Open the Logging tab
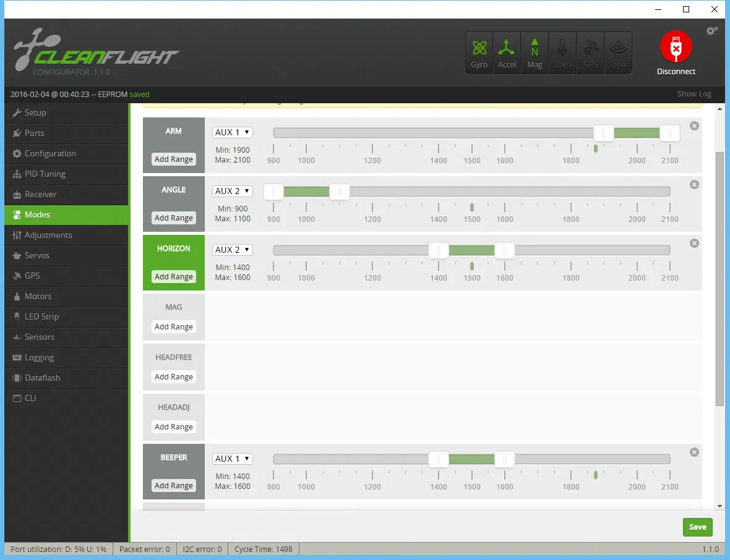The width and height of the screenshot is (730, 560). click(x=66, y=358)
